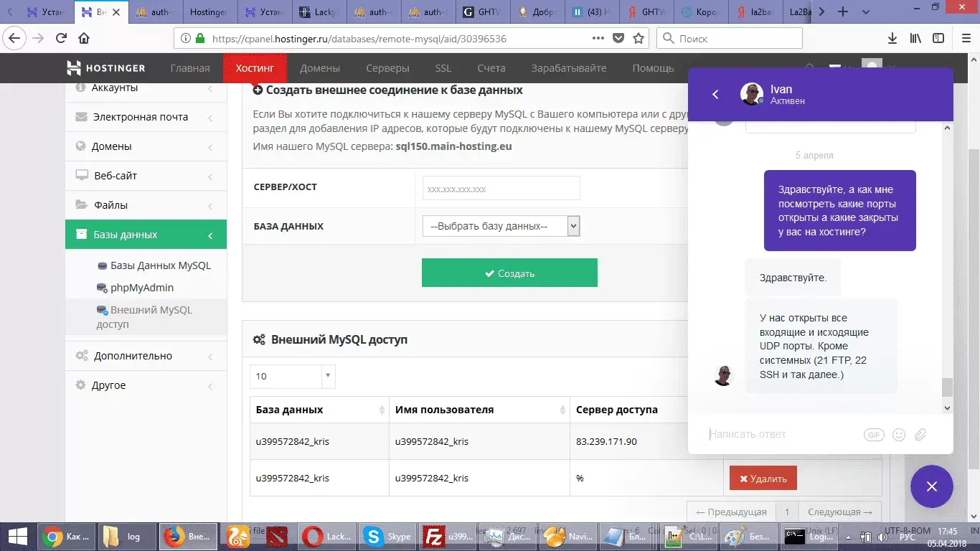Open the Зарабатывайте top menu item

click(569, 68)
